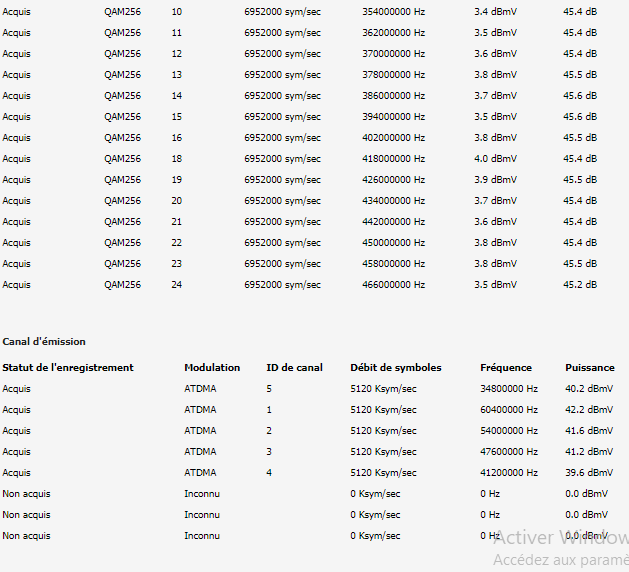Click the 402000000 Hz frequency cell
This screenshot has height=572, width=629.
(x=393, y=138)
